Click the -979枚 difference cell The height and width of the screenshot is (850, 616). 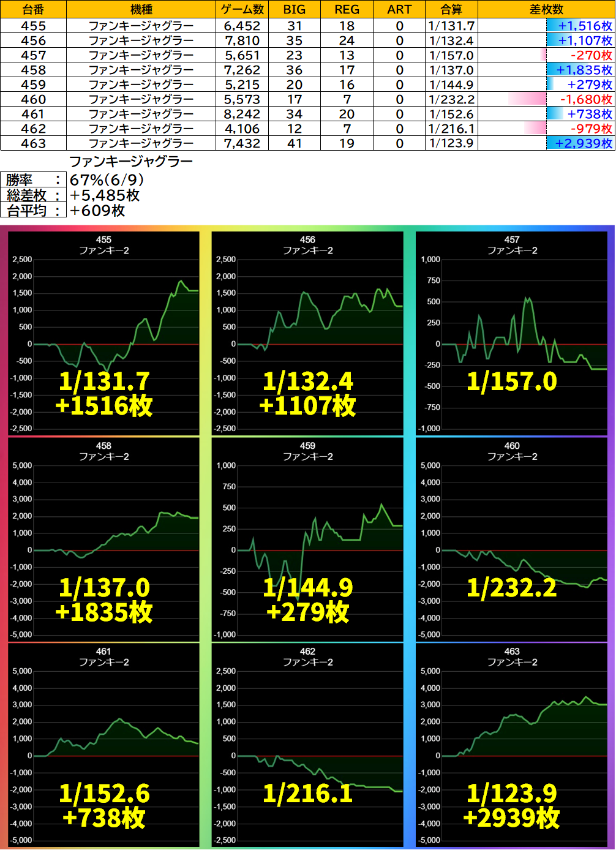pyautogui.click(x=546, y=129)
